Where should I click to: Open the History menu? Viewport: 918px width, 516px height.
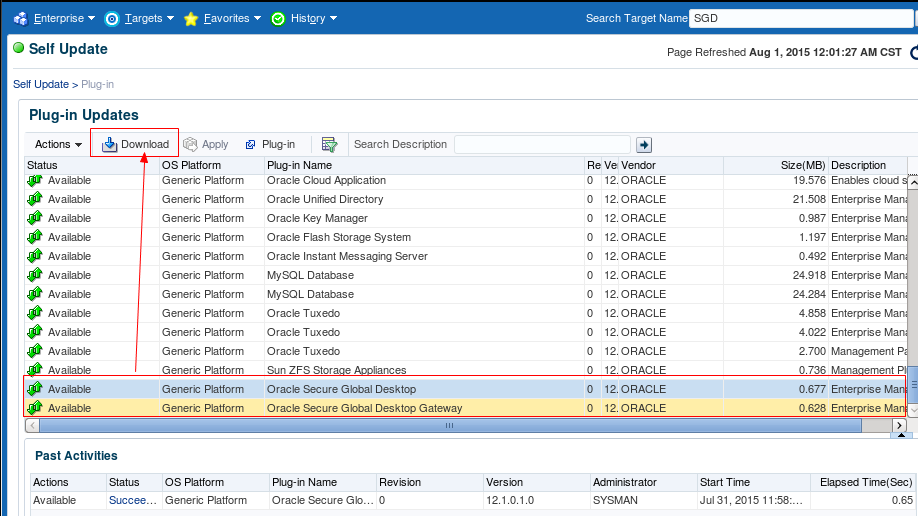pos(314,18)
